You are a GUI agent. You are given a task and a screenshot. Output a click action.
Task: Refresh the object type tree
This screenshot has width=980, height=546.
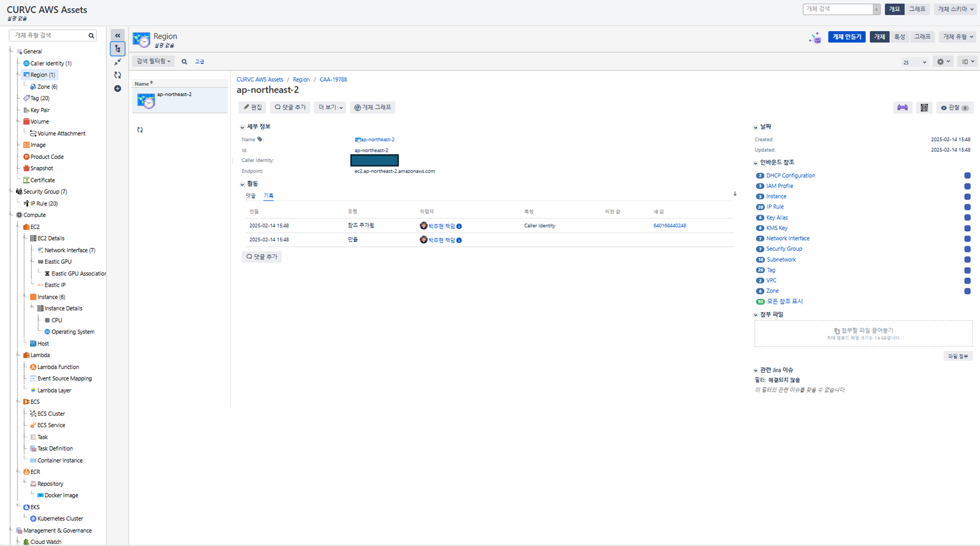tap(118, 75)
